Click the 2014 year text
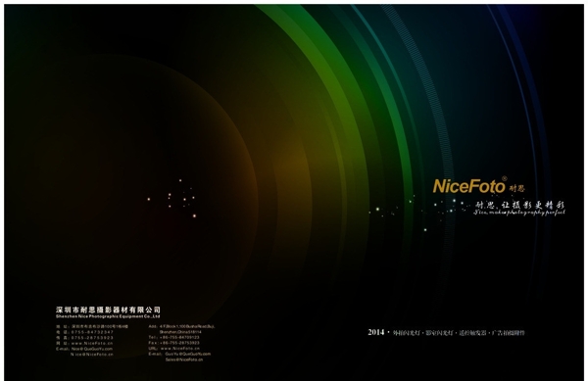 pyautogui.click(x=375, y=332)
